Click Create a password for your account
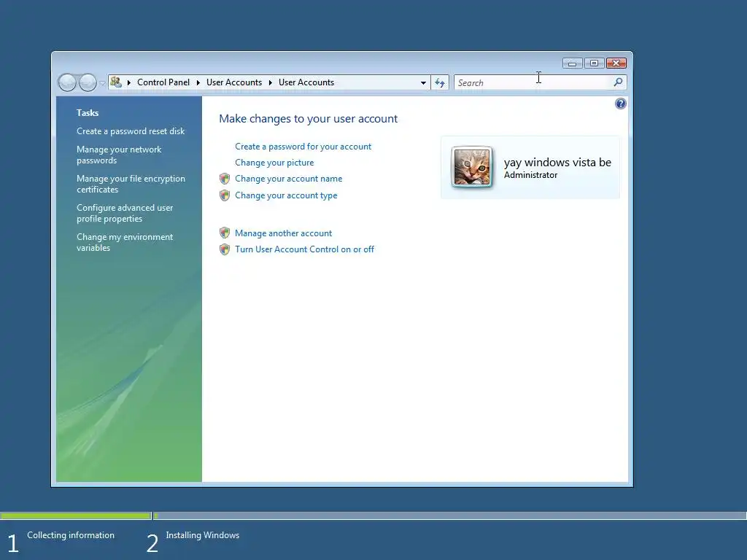Image resolution: width=747 pixels, height=560 pixels. 303,147
